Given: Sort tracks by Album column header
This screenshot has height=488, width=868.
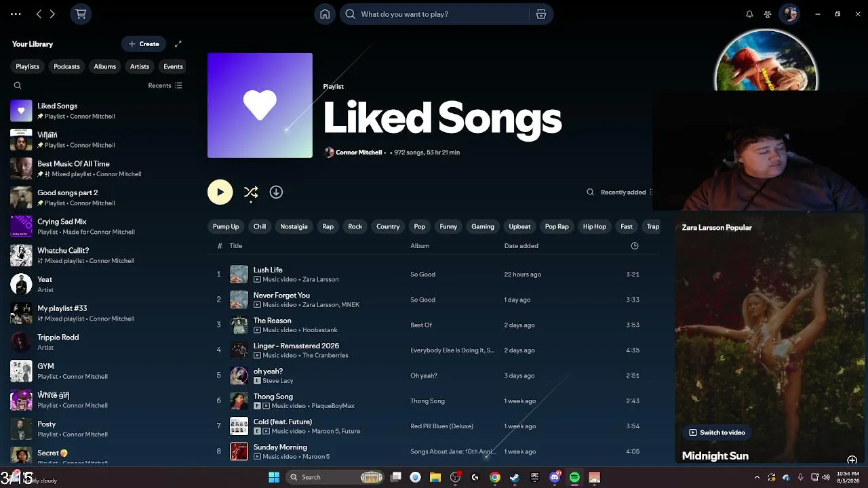Looking at the screenshot, I should pos(420,246).
